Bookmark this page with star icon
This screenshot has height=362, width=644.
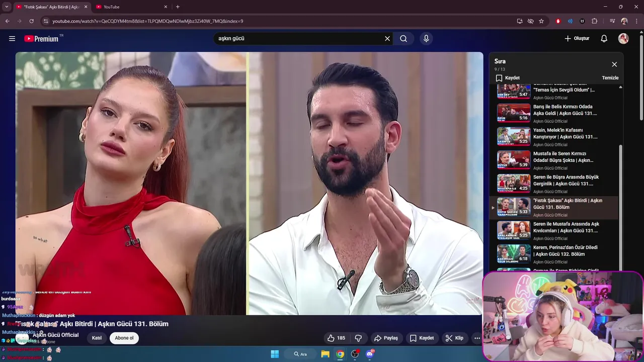[x=541, y=21]
